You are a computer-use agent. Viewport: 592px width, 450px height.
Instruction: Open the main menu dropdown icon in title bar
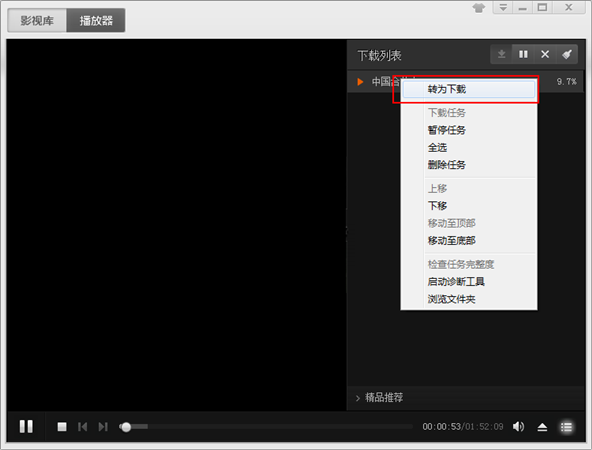click(x=503, y=8)
